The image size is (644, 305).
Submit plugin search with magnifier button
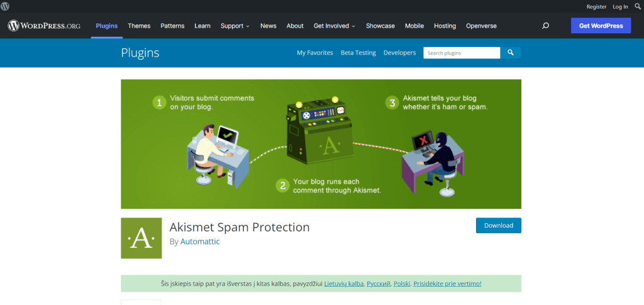click(x=511, y=53)
